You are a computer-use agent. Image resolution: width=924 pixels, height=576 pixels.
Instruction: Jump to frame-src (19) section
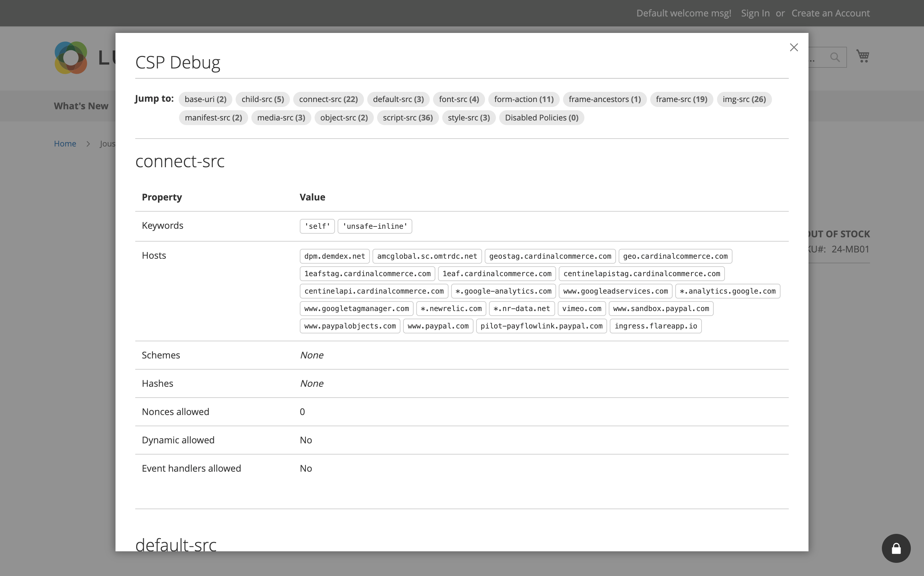click(681, 99)
